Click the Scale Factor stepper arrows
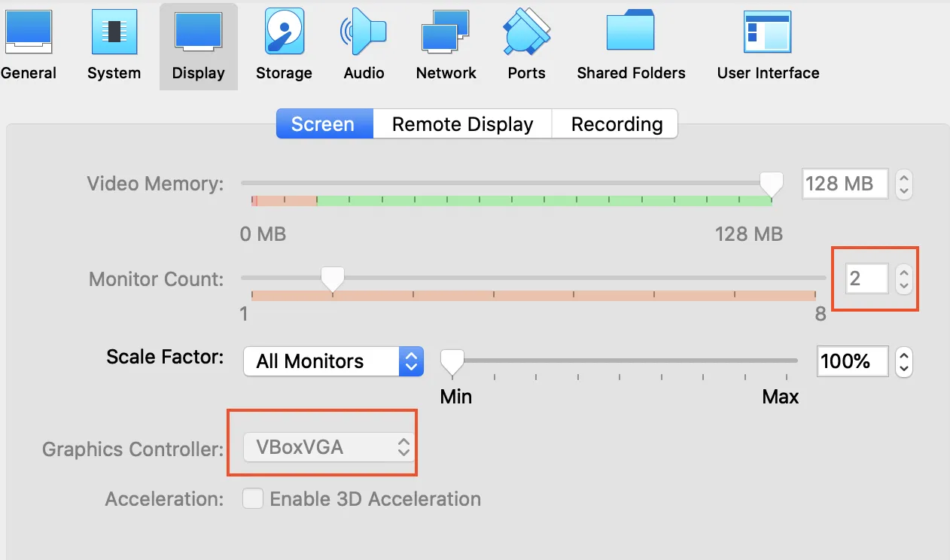This screenshot has width=950, height=560. pos(904,361)
